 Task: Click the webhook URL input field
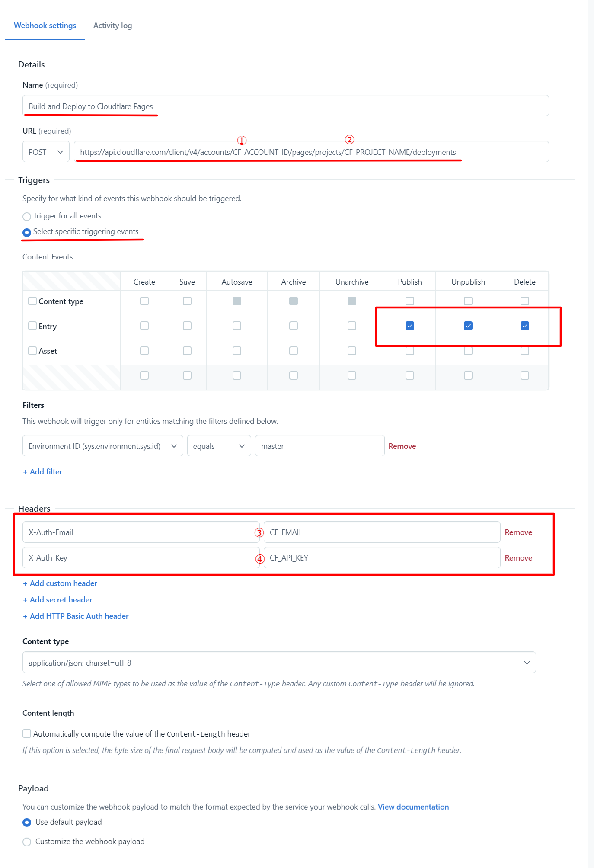point(311,152)
